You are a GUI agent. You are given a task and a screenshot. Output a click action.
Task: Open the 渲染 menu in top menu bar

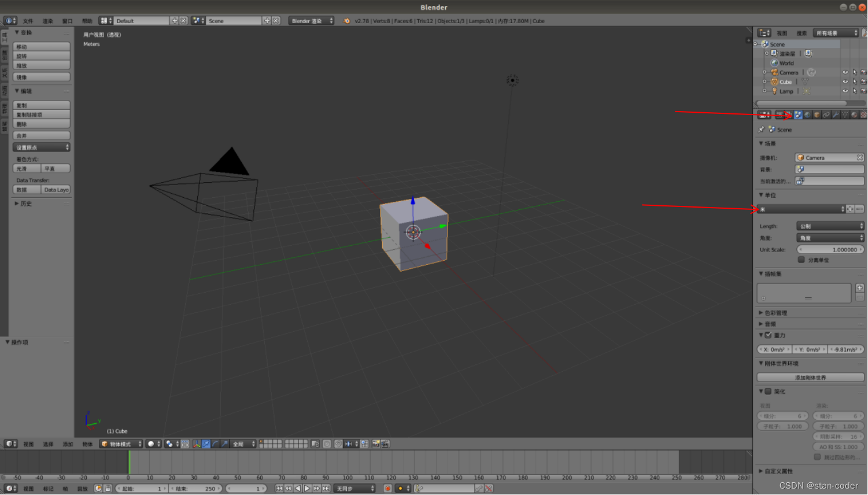coord(48,21)
